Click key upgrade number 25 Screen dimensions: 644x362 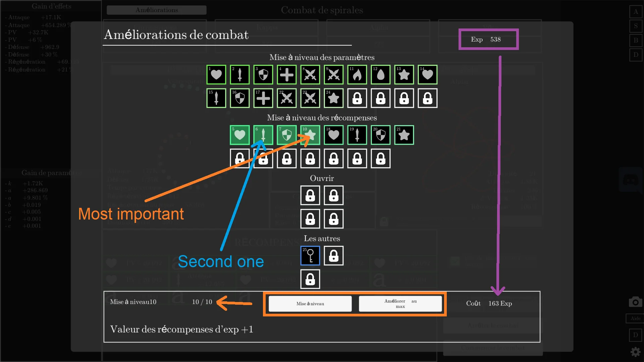click(310, 255)
